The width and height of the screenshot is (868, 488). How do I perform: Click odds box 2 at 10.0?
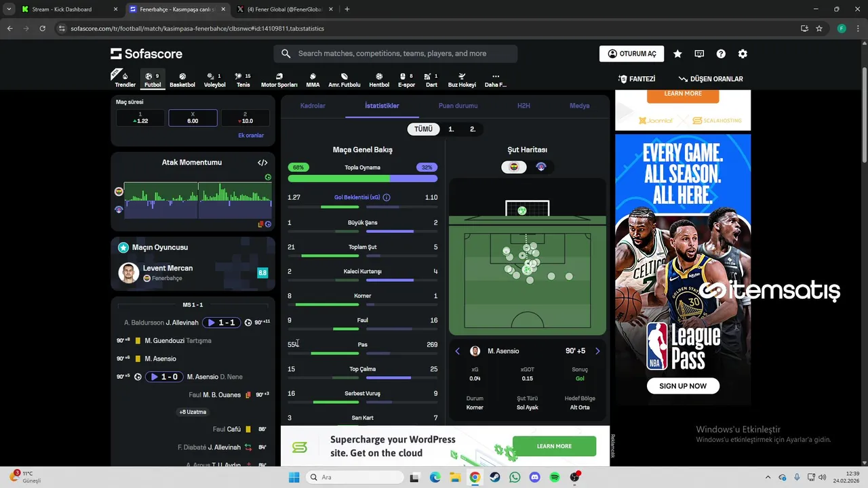pyautogui.click(x=245, y=118)
